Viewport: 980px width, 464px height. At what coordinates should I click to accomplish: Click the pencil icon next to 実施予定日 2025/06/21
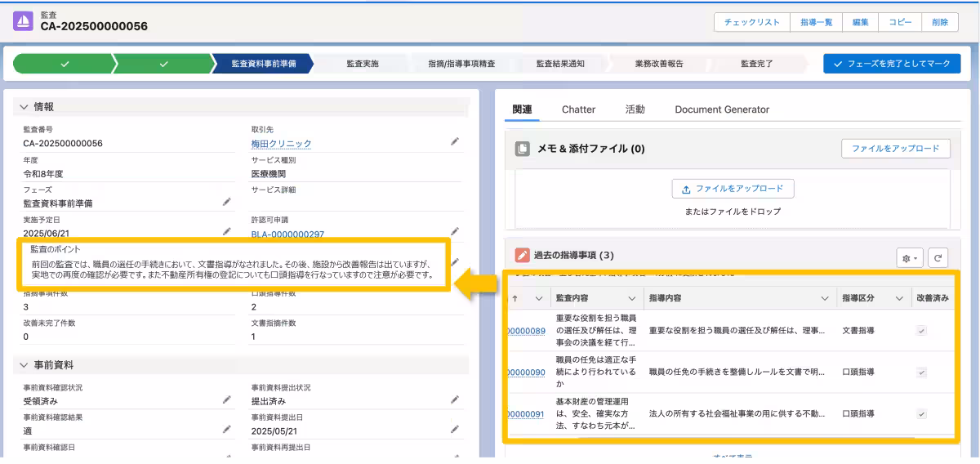pyautogui.click(x=226, y=232)
